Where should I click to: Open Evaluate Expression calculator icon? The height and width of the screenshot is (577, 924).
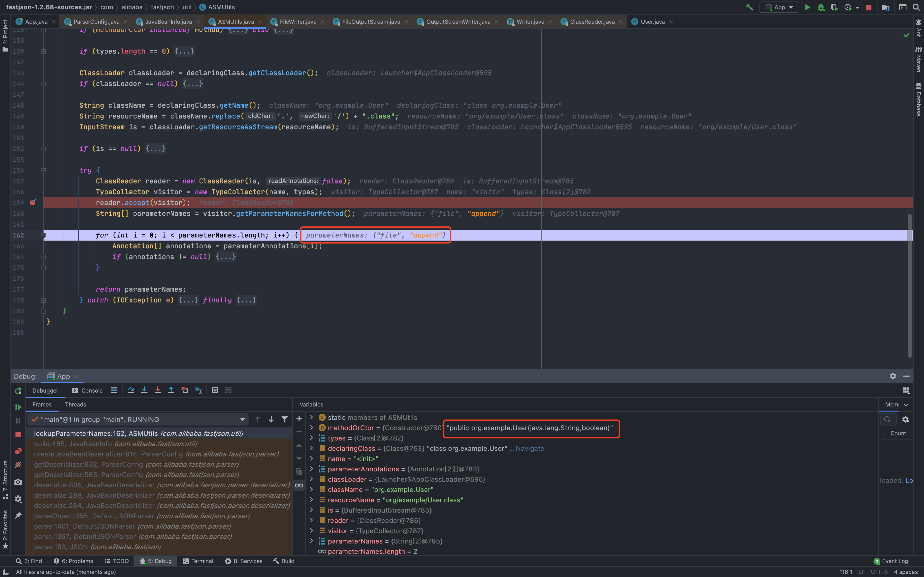pyautogui.click(x=215, y=390)
